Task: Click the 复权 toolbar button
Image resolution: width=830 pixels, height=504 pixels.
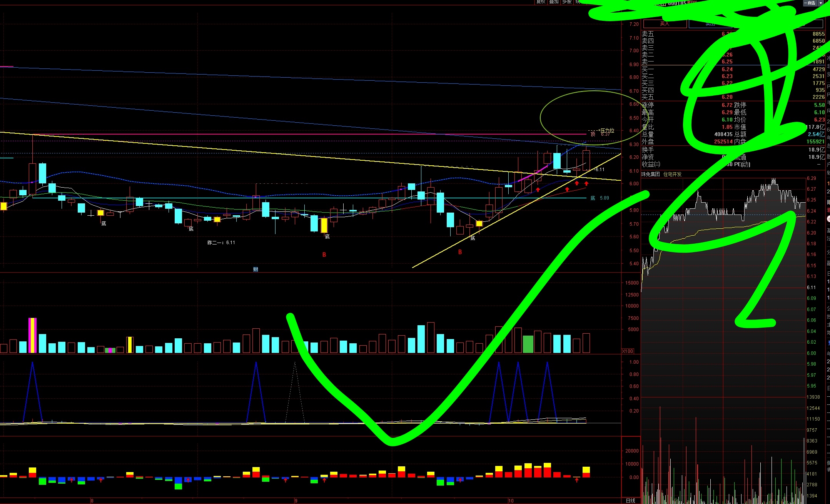Action: click(541, 2)
